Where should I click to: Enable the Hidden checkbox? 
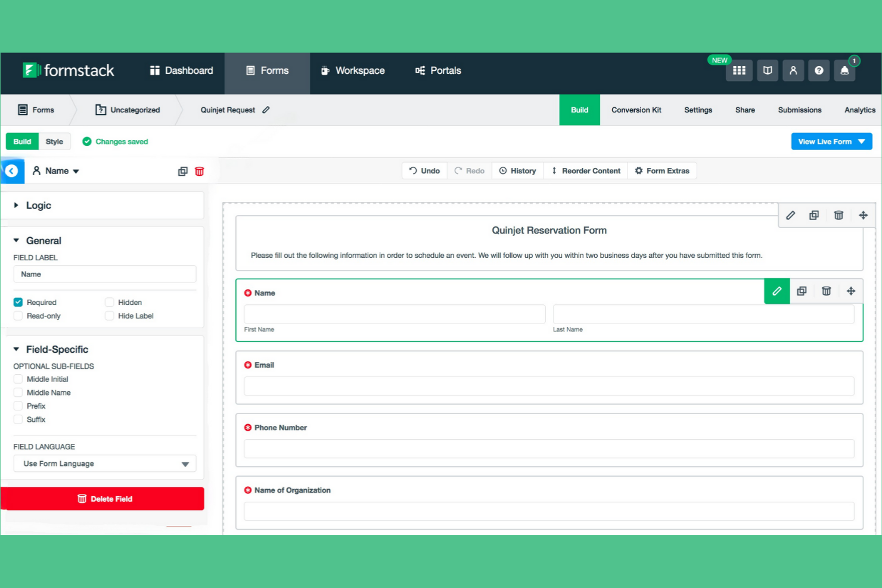(x=110, y=302)
